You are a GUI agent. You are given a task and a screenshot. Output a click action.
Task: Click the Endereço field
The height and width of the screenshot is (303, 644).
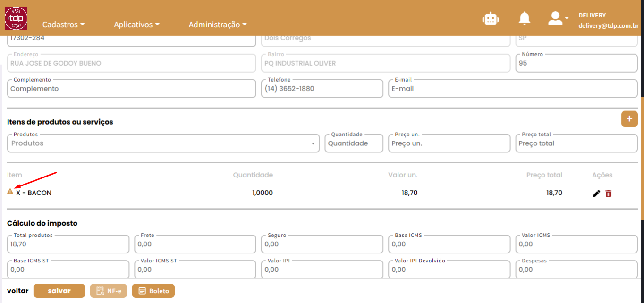[x=132, y=63]
